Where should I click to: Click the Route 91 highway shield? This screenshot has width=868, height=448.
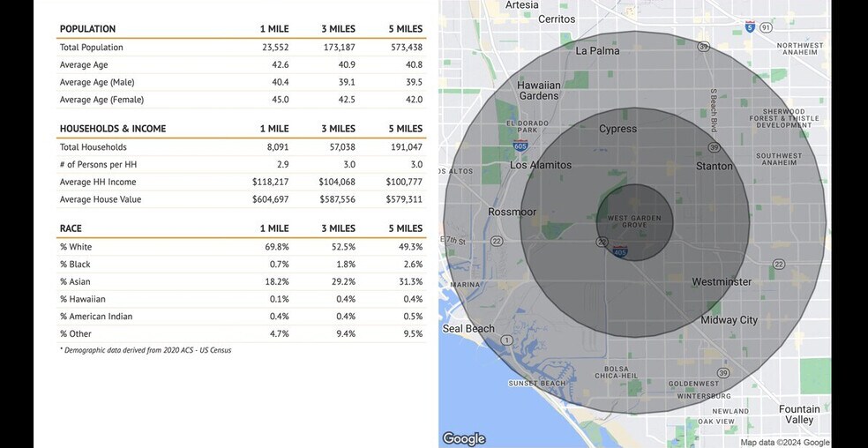(x=767, y=28)
